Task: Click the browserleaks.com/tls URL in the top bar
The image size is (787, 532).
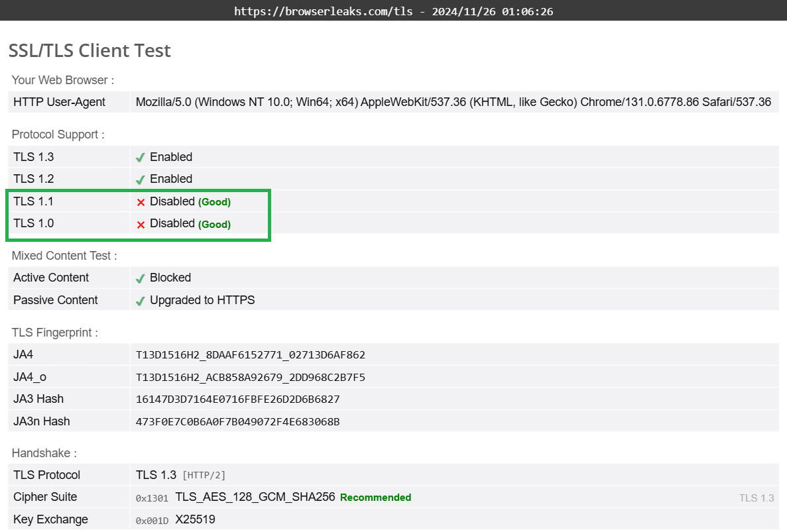Action: click(324, 11)
